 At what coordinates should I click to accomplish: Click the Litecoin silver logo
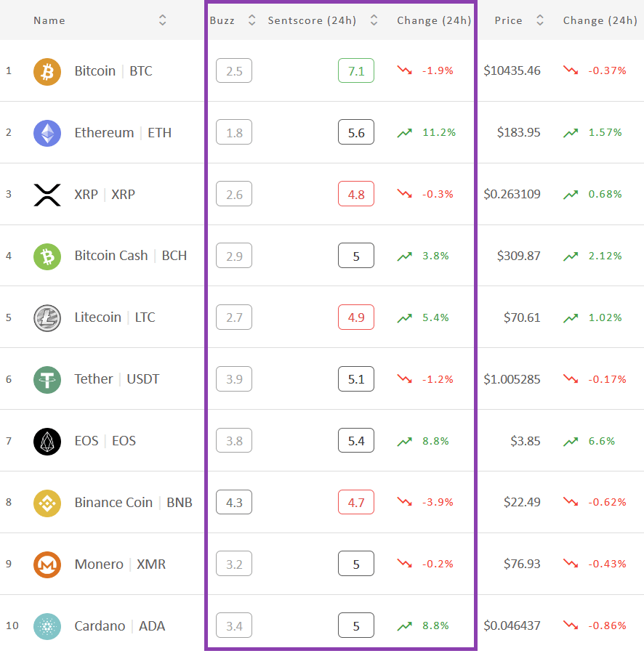[47, 318]
